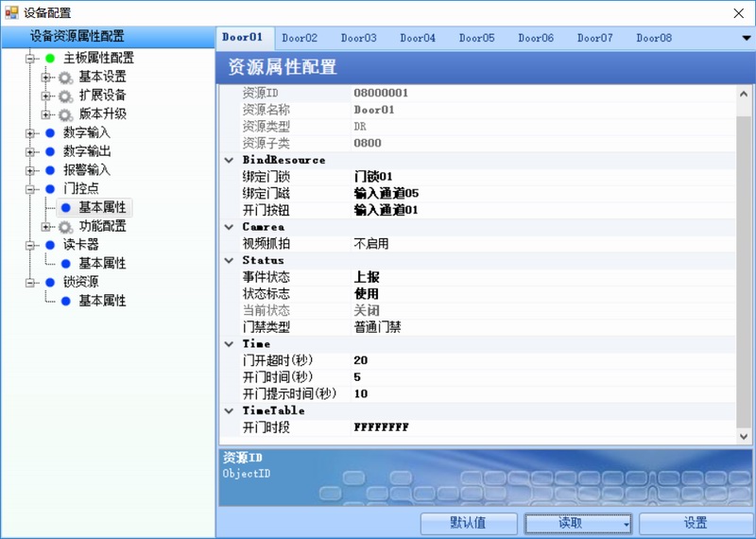Image resolution: width=756 pixels, height=539 pixels.
Task: Click the blue dot beside 数字输入
Action: coord(51,133)
